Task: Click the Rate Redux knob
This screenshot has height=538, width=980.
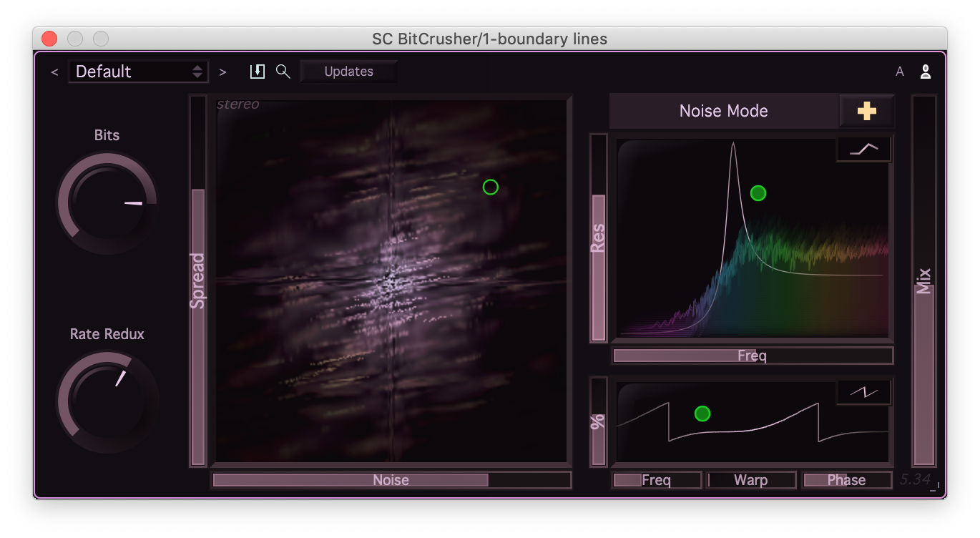Action: pyautogui.click(x=107, y=402)
